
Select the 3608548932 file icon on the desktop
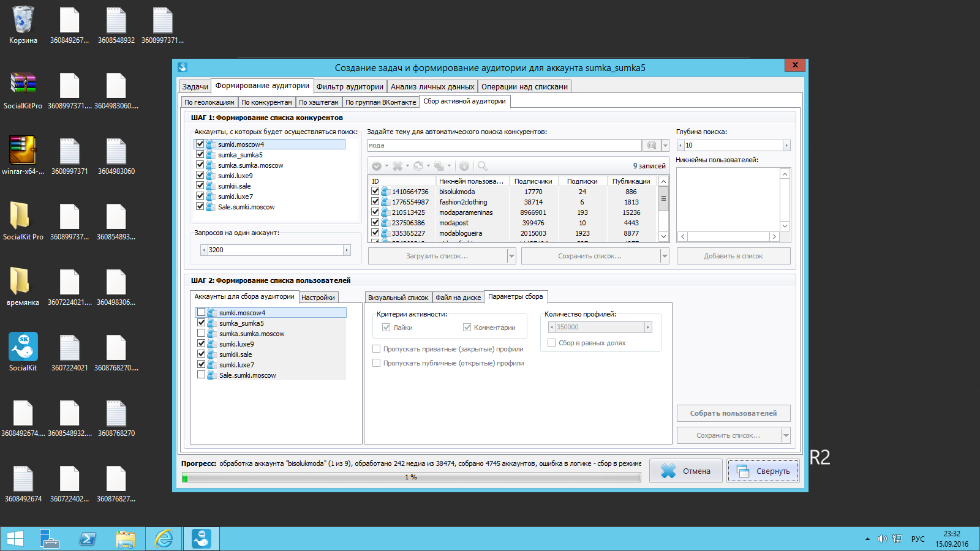click(x=116, y=24)
